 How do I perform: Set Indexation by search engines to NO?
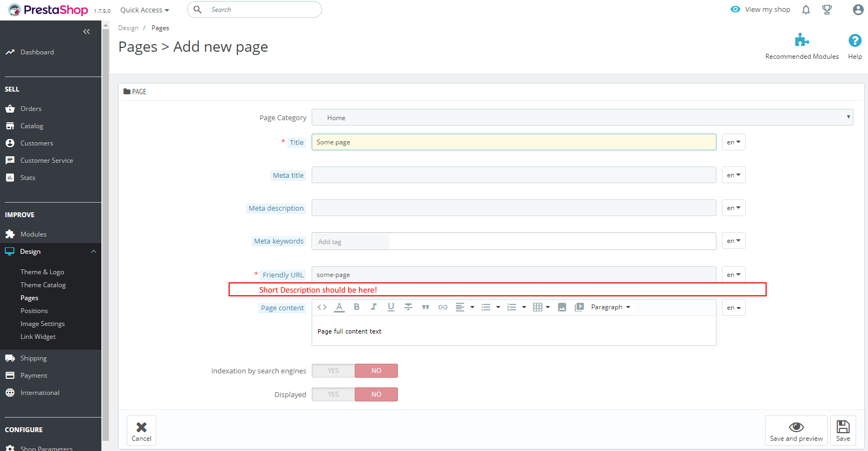(376, 371)
